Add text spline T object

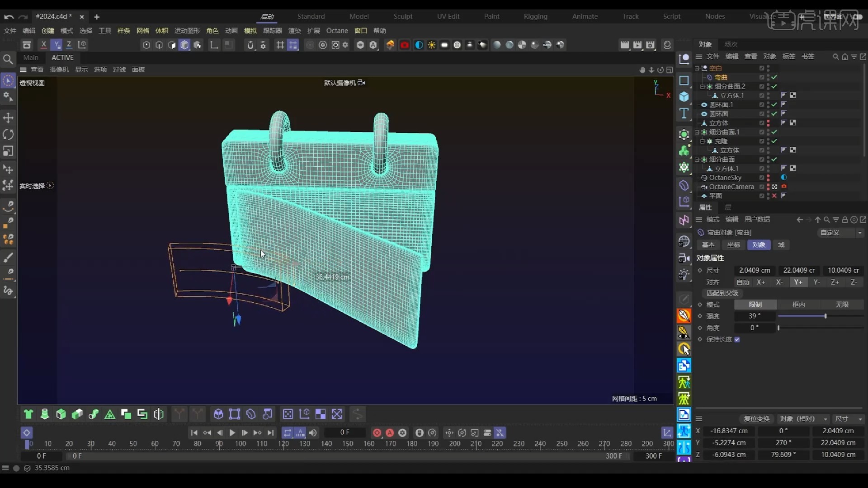(684, 114)
